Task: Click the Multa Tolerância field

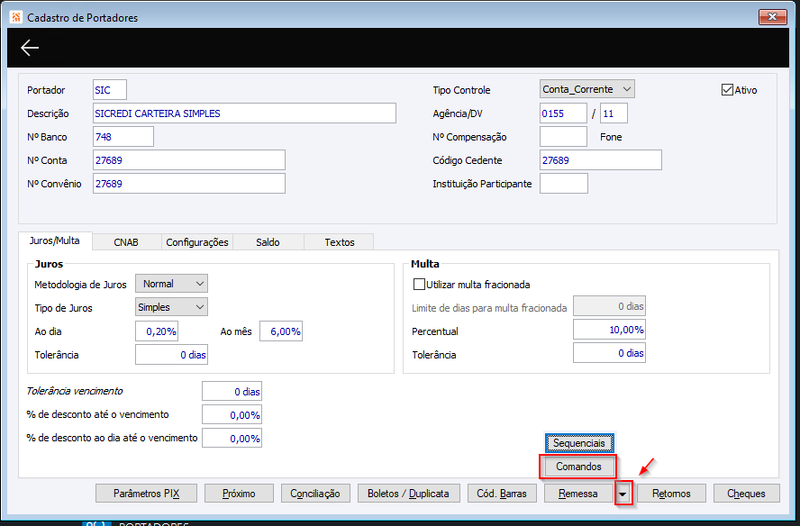Action: 609,353
